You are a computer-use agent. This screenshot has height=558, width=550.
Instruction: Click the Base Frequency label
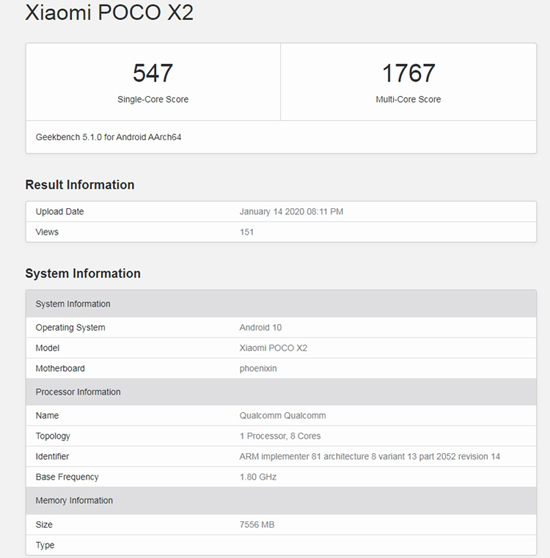[x=67, y=477]
